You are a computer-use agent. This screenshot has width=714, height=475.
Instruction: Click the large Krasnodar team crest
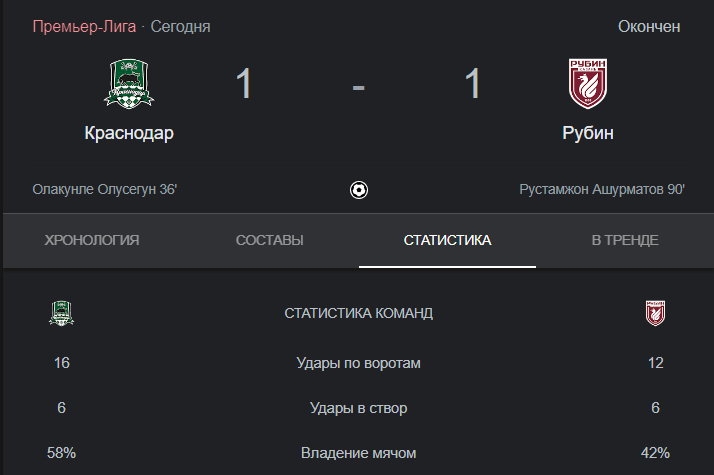tap(129, 84)
